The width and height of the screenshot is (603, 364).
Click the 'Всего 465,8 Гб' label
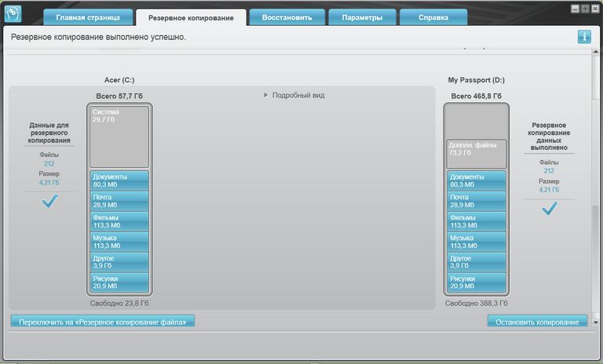pos(476,96)
